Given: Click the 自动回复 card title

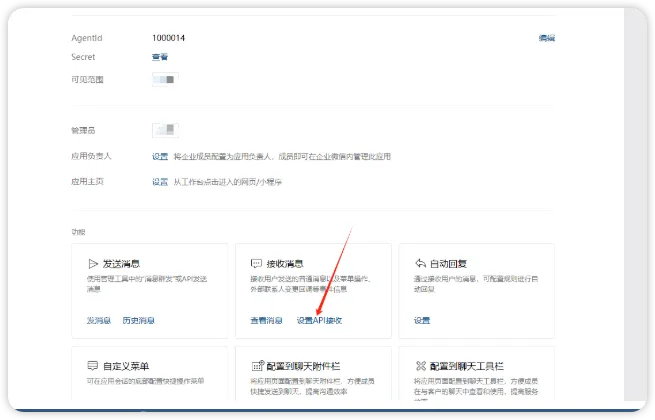Looking at the screenshot, I should click(x=449, y=264).
